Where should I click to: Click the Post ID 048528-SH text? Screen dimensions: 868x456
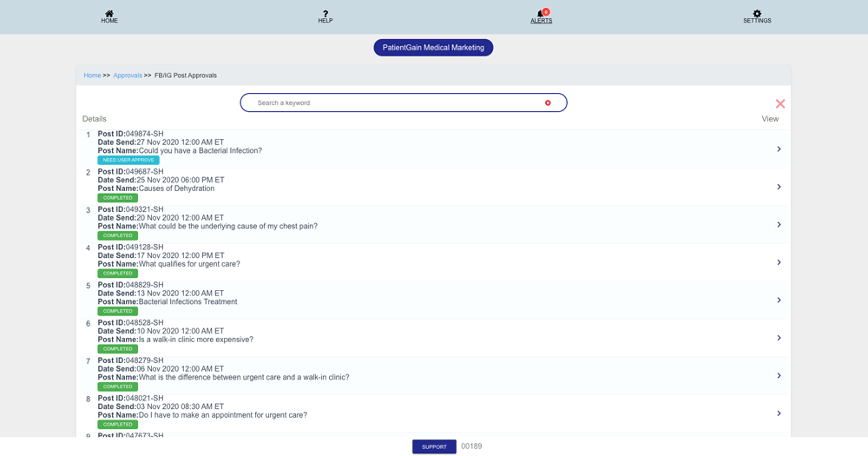144,322
